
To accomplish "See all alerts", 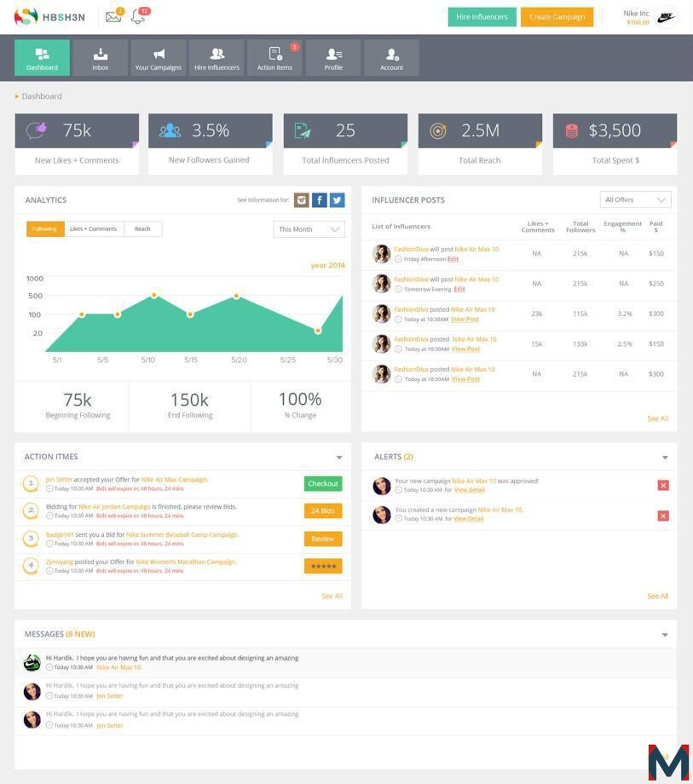I will (x=657, y=596).
